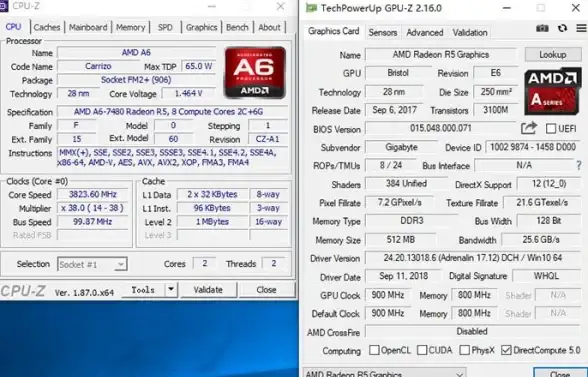The width and height of the screenshot is (588, 377).
Task: Toggle the UEFI checkbox
Action: click(551, 129)
